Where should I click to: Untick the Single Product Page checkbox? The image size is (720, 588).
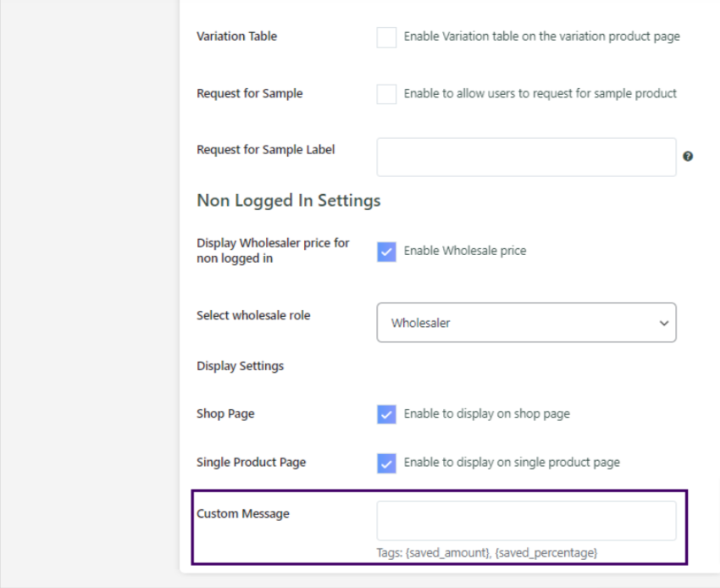click(386, 463)
